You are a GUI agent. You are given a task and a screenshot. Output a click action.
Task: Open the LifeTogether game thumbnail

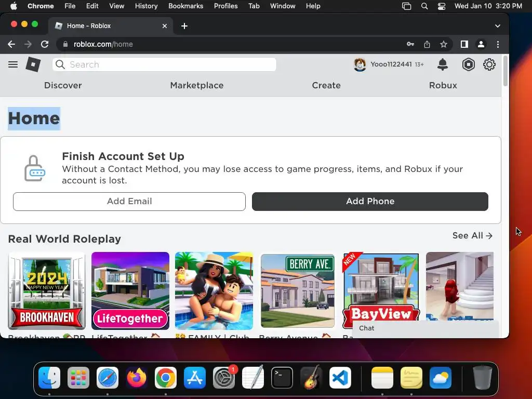pos(130,291)
